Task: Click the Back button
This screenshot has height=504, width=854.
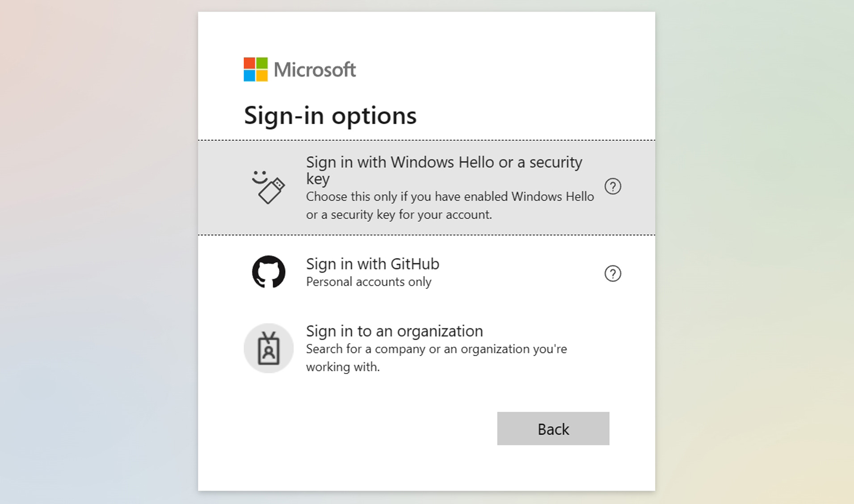Action: [553, 428]
